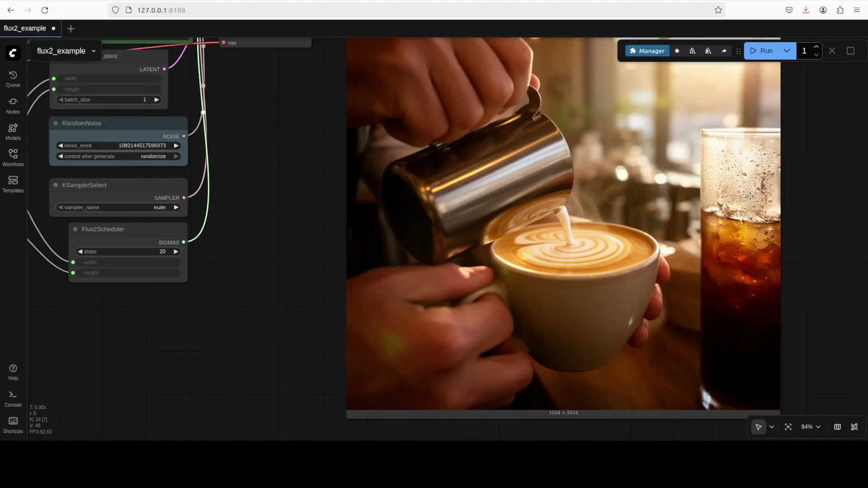Image resolution: width=868 pixels, height=488 pixels.
Task: Open the Queue panel
Action: click(x=13, y=79)
